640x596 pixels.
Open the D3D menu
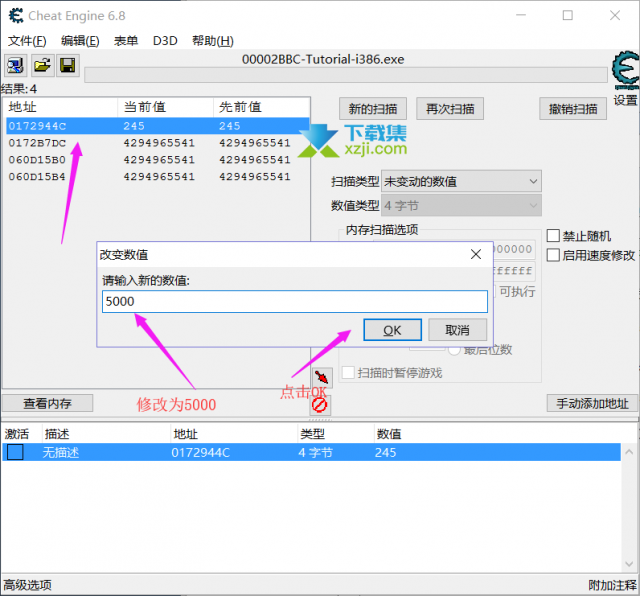click(x=165, y=41)
